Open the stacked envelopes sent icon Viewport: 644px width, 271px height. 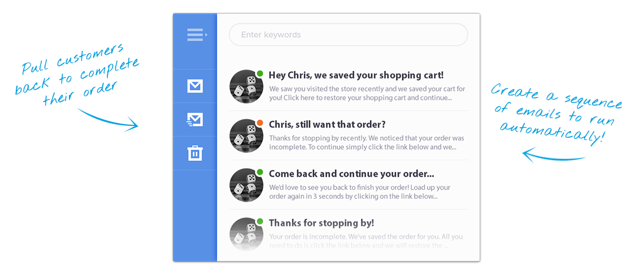(x=195, y=120)
